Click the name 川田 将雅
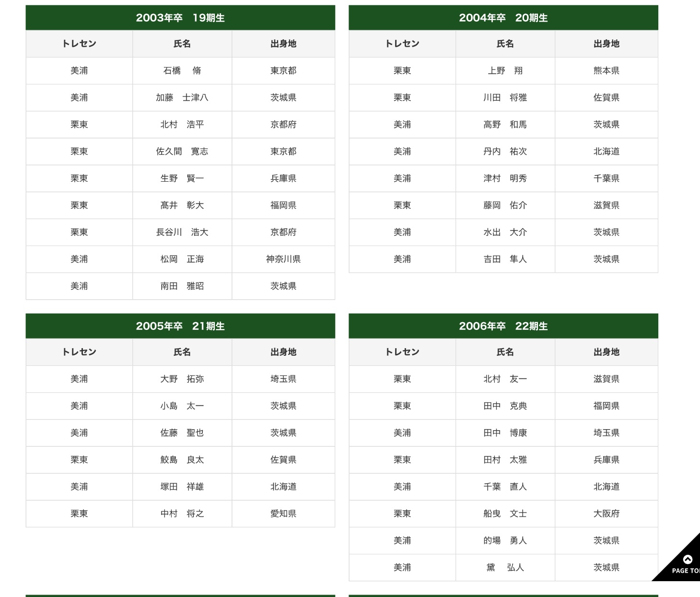This screenshot has width=700, height=597. tap(505, 98)
